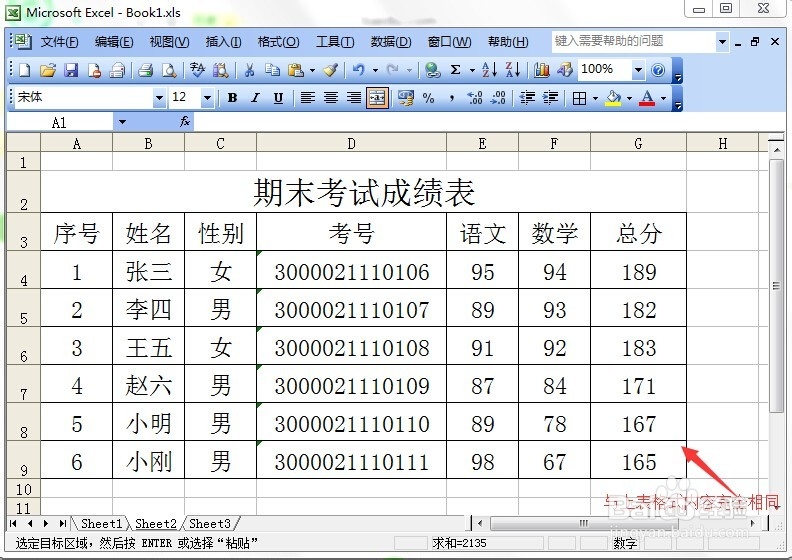Toggle bold formatting
The width and height of the screenshot is (792, 560).
[232, 98]
